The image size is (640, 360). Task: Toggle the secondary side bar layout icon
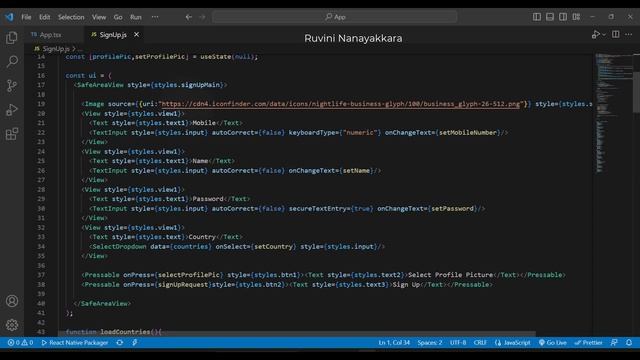[563, 17]
